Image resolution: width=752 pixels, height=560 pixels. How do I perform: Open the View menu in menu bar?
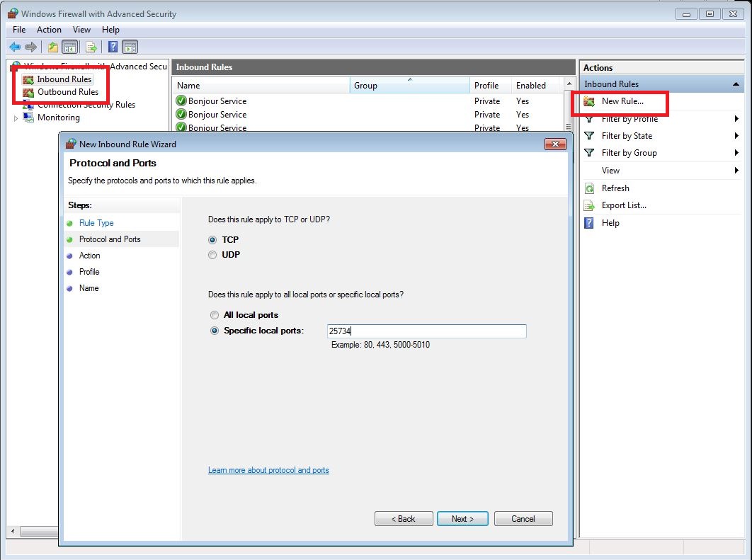click(81, 30)
